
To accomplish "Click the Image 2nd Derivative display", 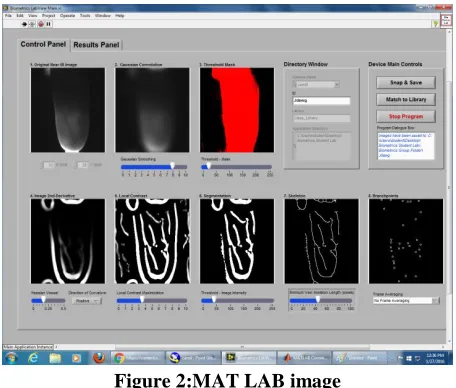I will (x=68, y=241).
